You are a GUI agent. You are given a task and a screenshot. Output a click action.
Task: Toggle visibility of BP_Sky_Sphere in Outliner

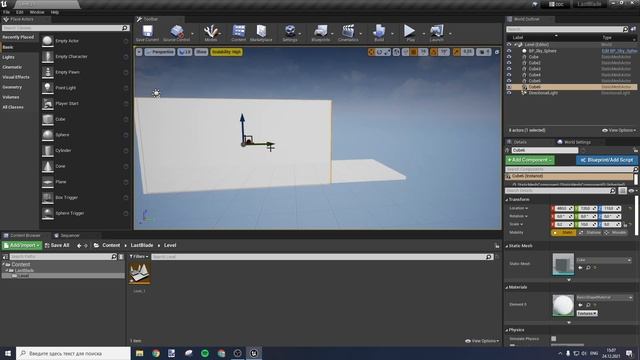[x=509, y=51]
